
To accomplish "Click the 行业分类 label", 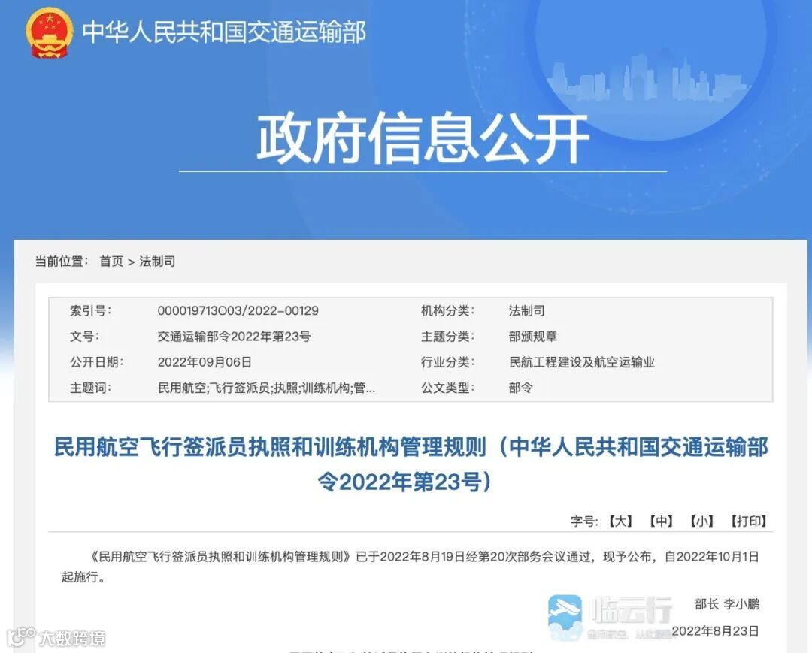I will pos(448,362).
